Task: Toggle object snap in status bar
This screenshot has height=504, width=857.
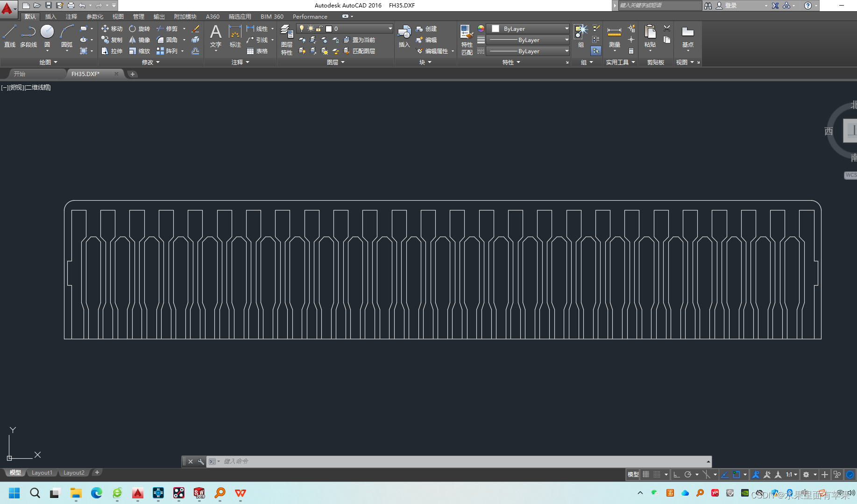Action: pyautogui.click(x=736, y=475)
